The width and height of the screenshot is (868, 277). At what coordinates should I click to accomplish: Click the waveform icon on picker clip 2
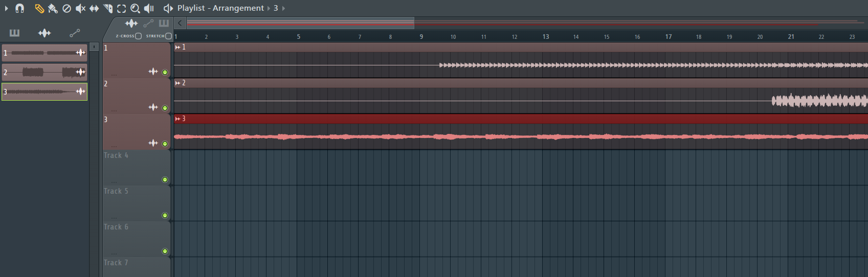point(81,72)
